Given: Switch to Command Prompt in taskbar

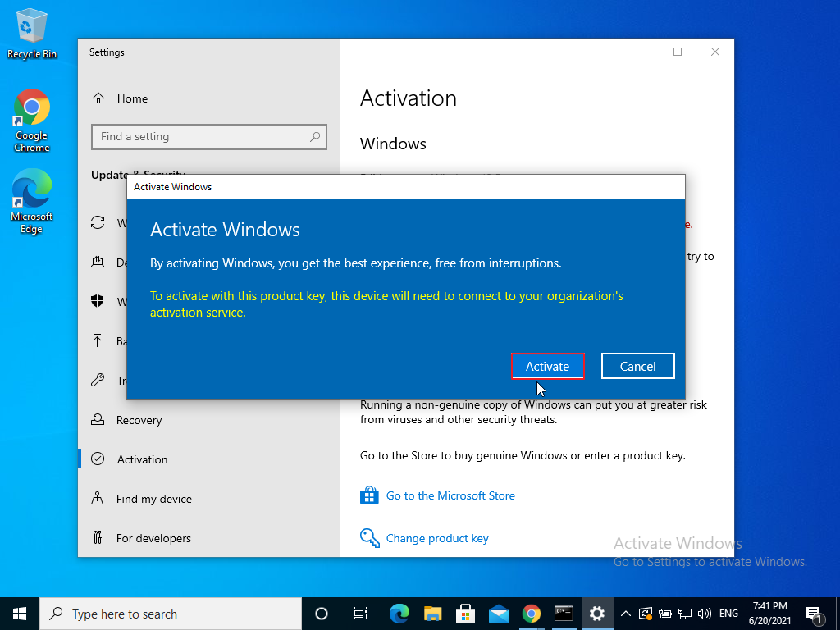Looking at the screenshot, I should pyautogui.click(x=564, y=614).
